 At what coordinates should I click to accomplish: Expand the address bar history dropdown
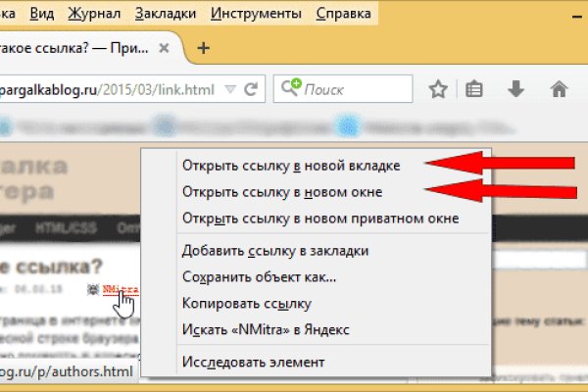tap(230, 89)
